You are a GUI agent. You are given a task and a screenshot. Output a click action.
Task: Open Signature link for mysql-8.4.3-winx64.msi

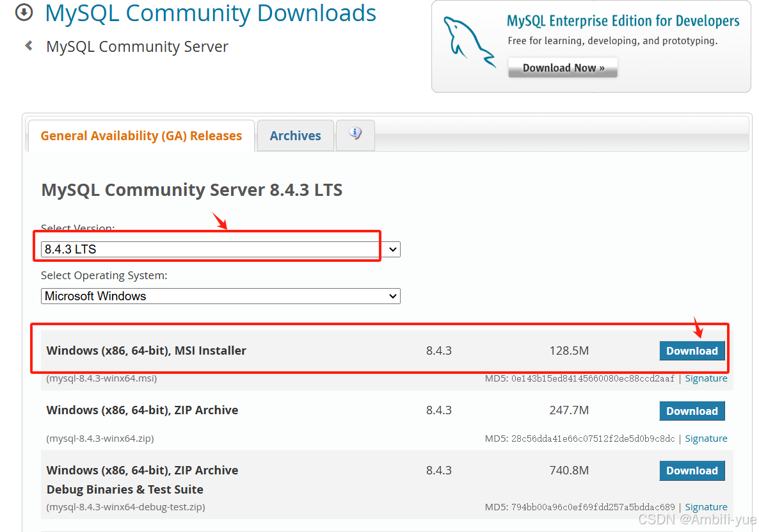[706, 378]
